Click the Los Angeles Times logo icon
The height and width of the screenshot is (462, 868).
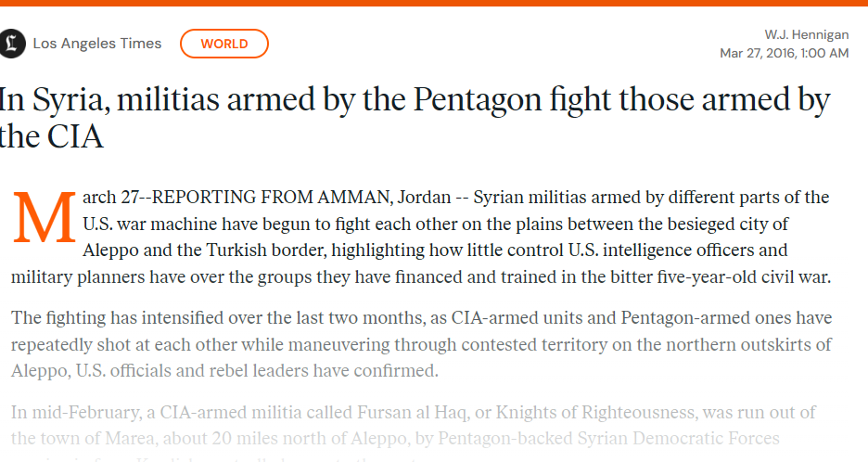pyautogui.click(x=12, y=44)
